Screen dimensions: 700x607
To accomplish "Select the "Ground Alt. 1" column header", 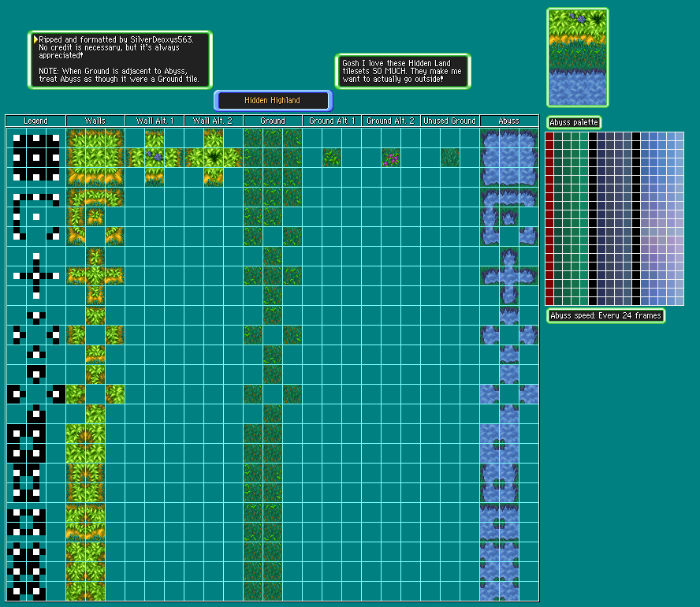I will (332, 121).
